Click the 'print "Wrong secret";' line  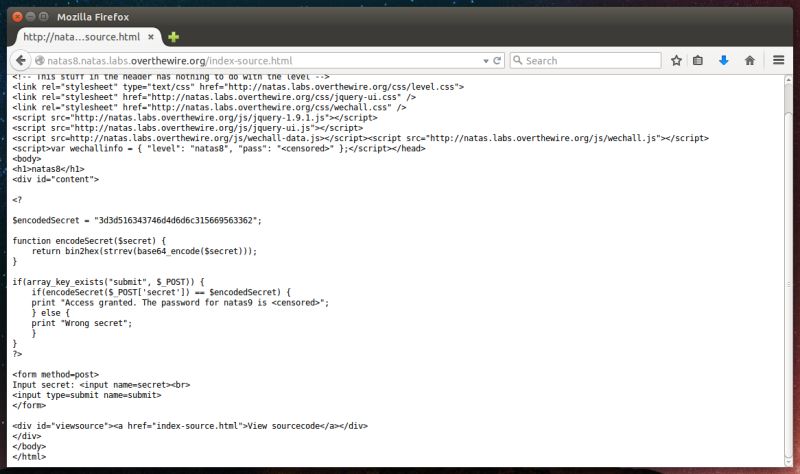pyautogui.click(x=82, y=323)
